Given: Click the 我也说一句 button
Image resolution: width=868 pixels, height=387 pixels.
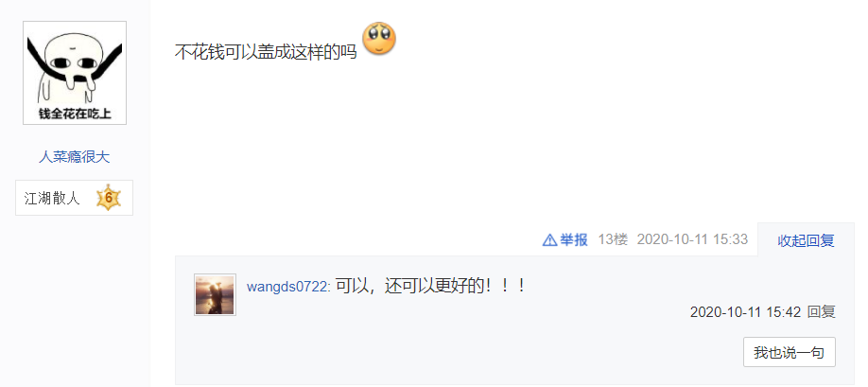Looking at the screenshot, I should 789,352.
